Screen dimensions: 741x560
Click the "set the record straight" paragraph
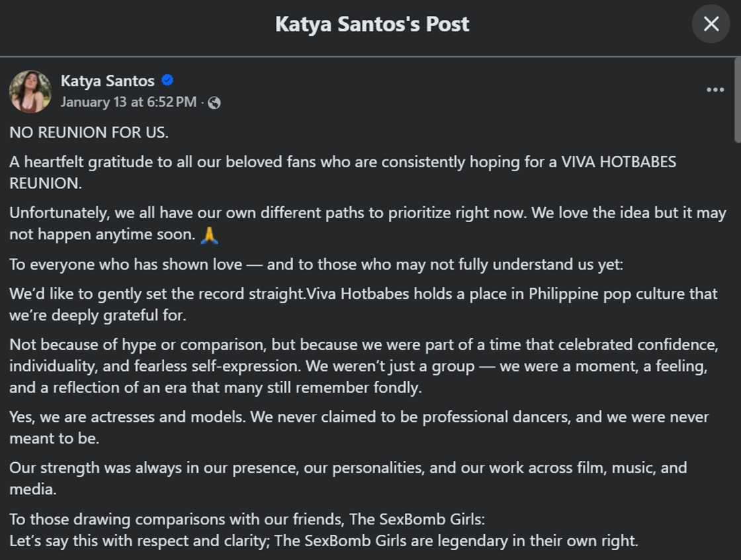pos(363,304)
